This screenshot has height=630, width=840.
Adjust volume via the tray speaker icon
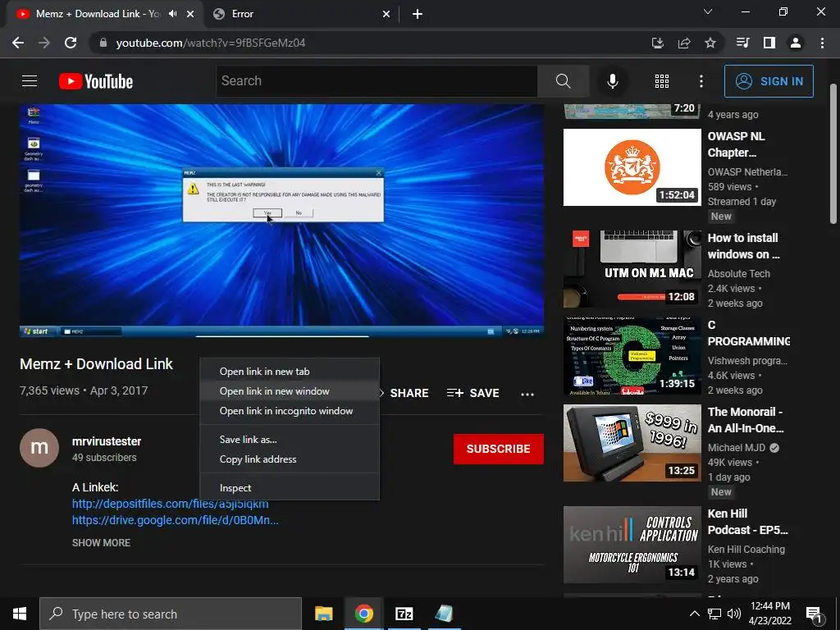pyautogui.click(x=734, y=614)
